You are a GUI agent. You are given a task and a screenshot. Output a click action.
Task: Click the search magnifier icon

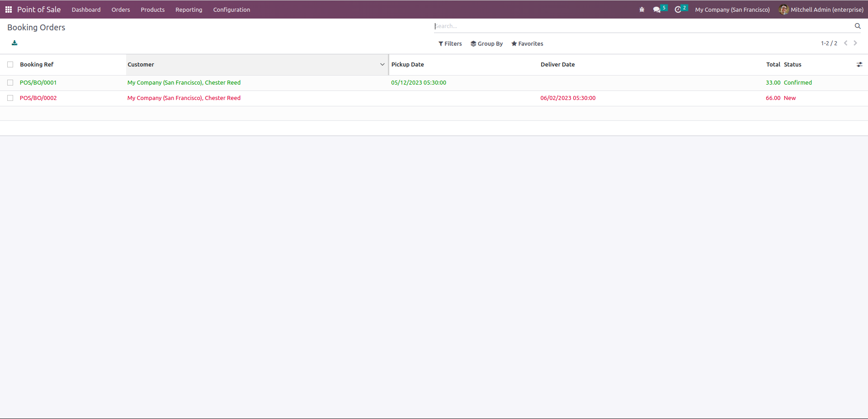click(x=858, y=26)
